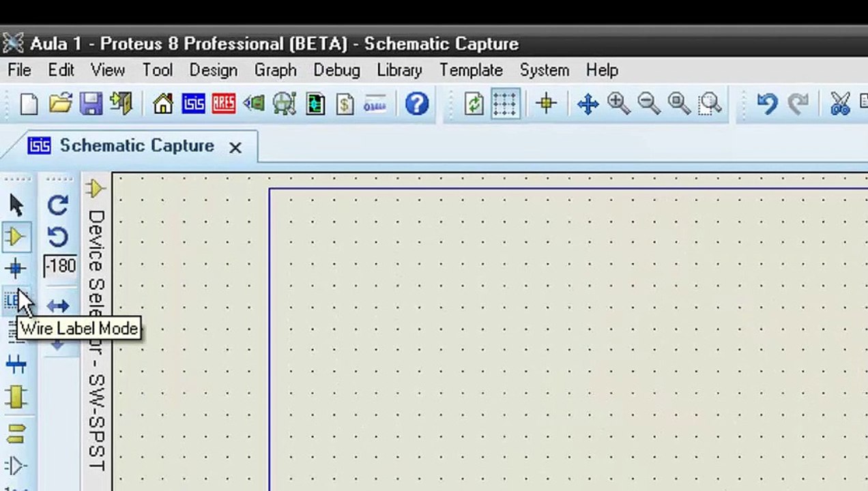Click the Redraw Display icon
This screenshot has height=491, width=868.
474,104
